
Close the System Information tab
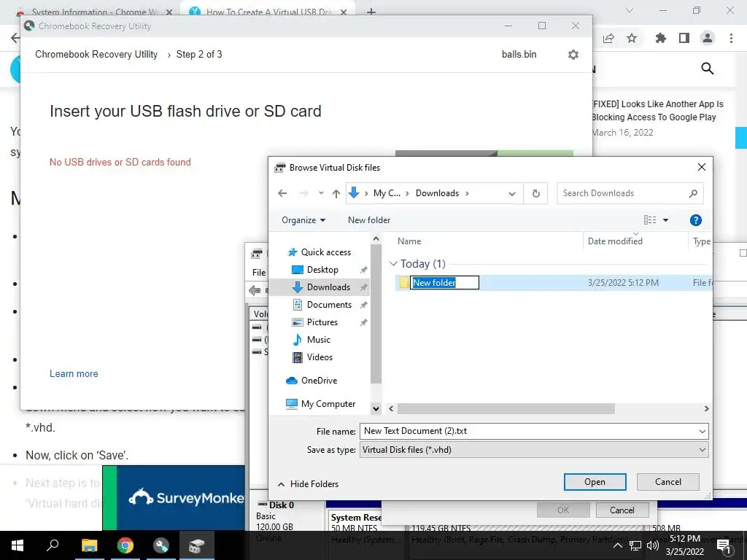point(169,12)
